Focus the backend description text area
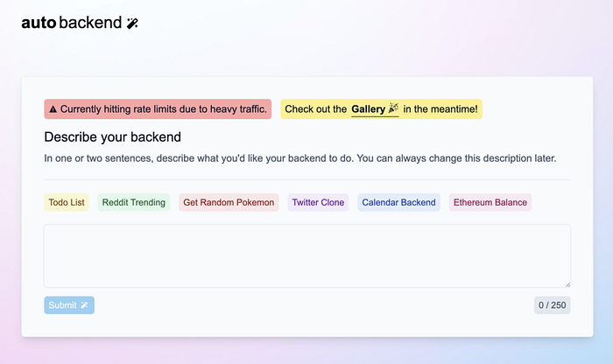 point(307,255)
